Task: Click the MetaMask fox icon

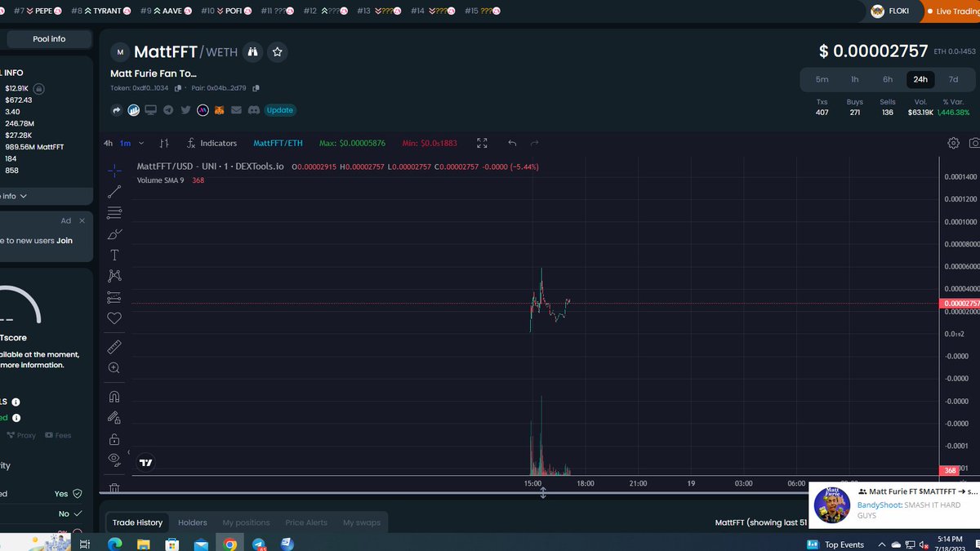Action: coord(219,110)
